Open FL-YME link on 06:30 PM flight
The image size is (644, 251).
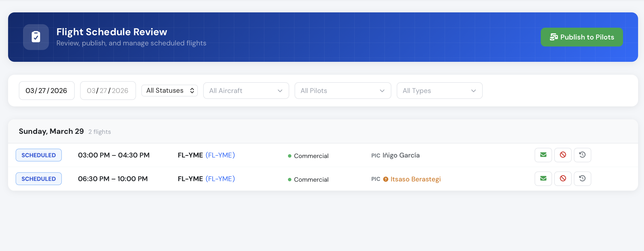coord(220,179)
